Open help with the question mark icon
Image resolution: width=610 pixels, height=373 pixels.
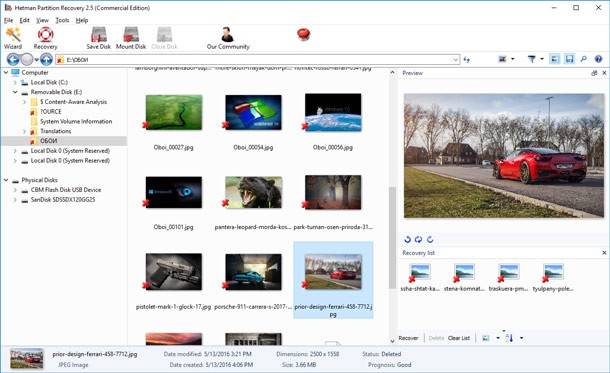(x=598, y=59)
